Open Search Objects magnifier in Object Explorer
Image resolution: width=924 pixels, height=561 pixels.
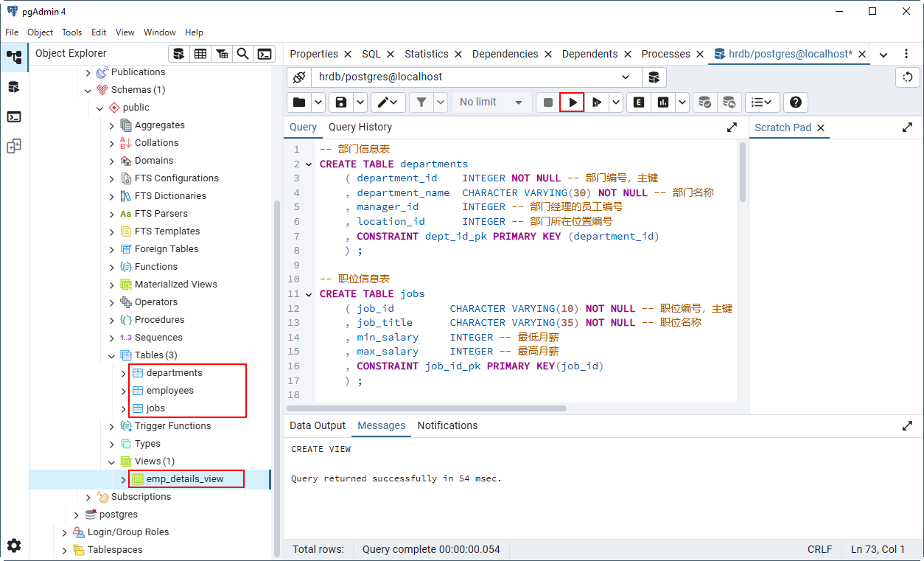click(242, 54)
